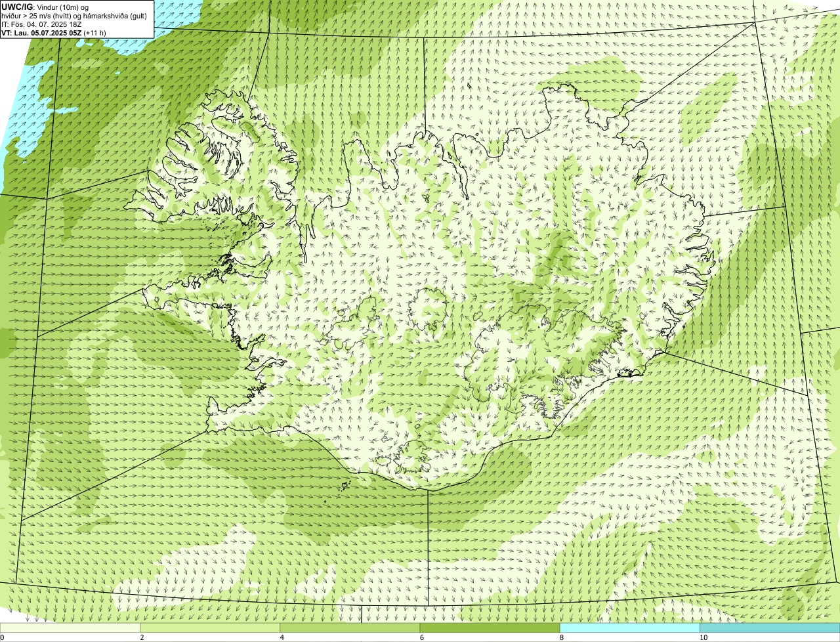The image size is (840, 642).
Task: Click the legend tick label '2'
Action: 142,637
